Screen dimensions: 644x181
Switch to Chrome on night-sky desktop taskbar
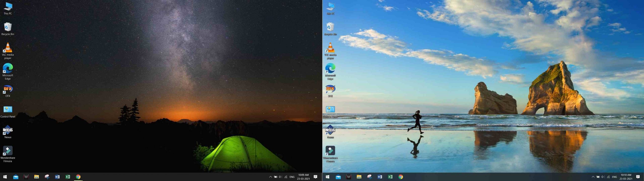click(x=78, y=177)
